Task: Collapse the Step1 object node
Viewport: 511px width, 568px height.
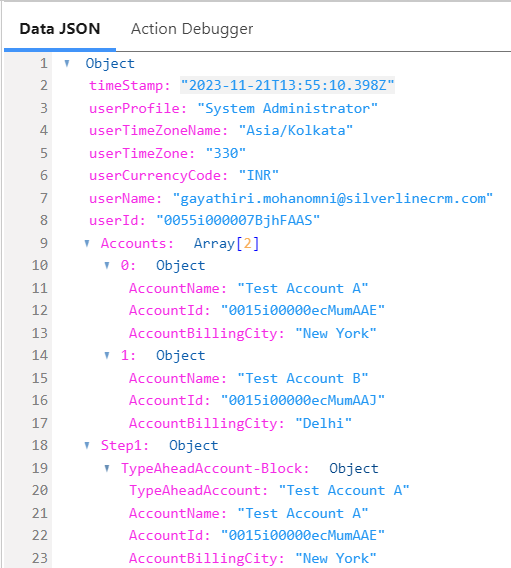Action: point(87,445)
